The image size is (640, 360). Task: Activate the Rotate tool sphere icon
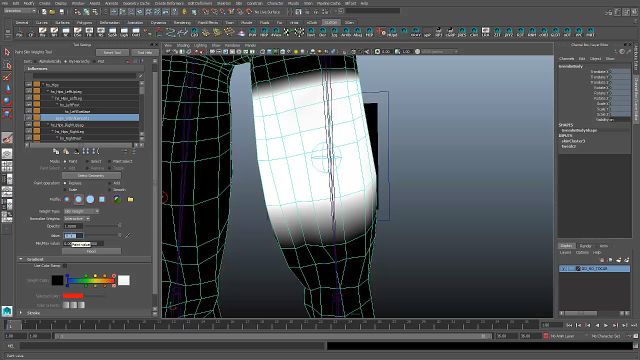coord(7,101)
